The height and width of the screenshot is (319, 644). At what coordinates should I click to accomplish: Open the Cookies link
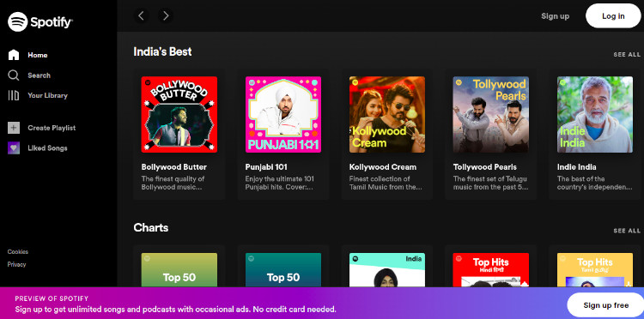(18, 252)
